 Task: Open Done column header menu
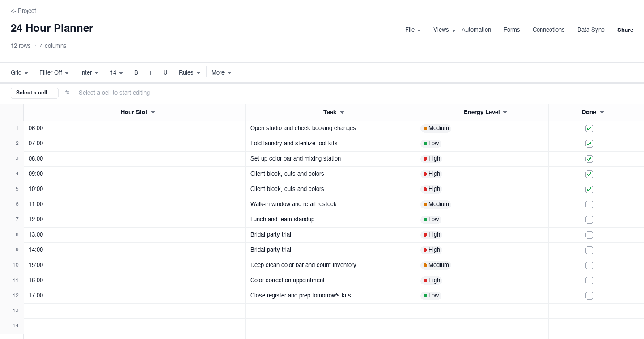pyautogui.click(x=602, y=112)
